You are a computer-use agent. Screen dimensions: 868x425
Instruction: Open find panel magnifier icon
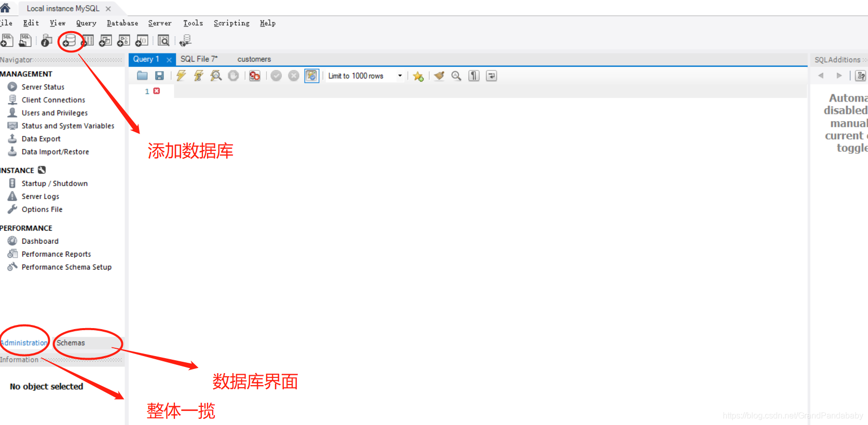(456, 76)
